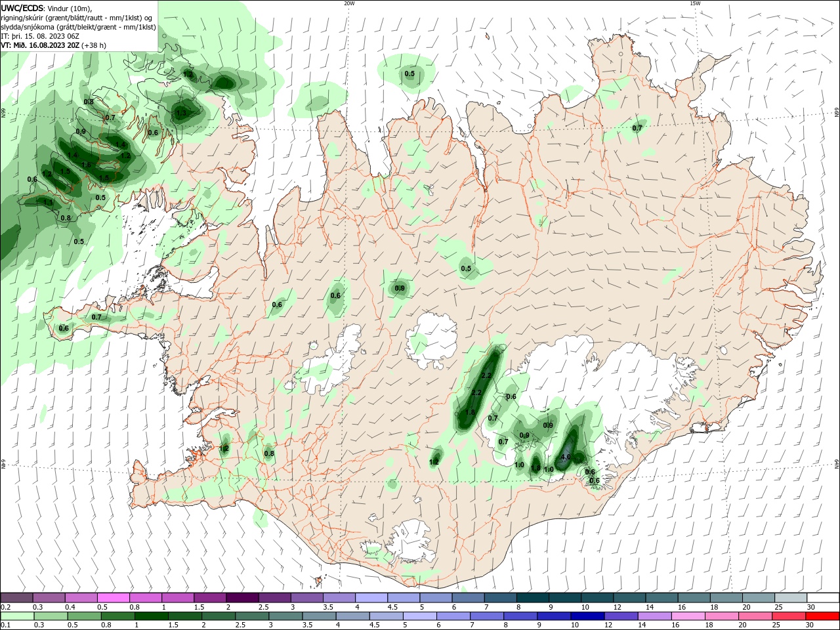Select upper scale swatch between 1 and 1.5

(178, 598)
